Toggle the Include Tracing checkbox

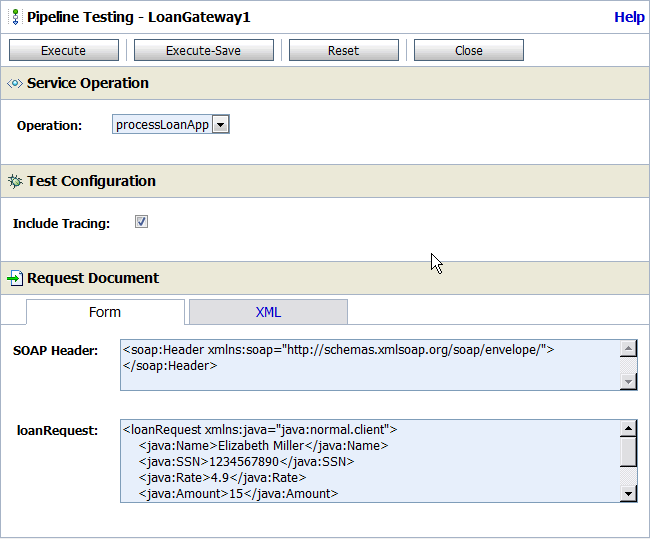(141, 222)
